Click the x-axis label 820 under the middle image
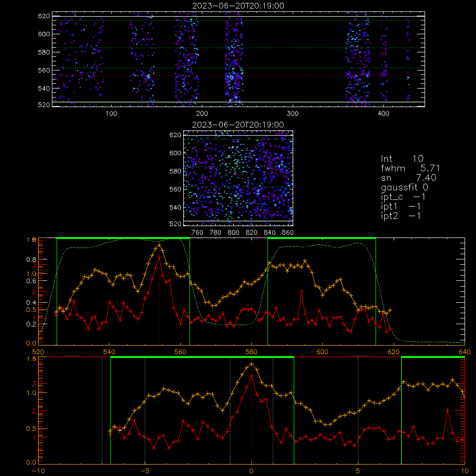This screenshot has height=476, width=476. pyautogui.click(x=251, y=233)
